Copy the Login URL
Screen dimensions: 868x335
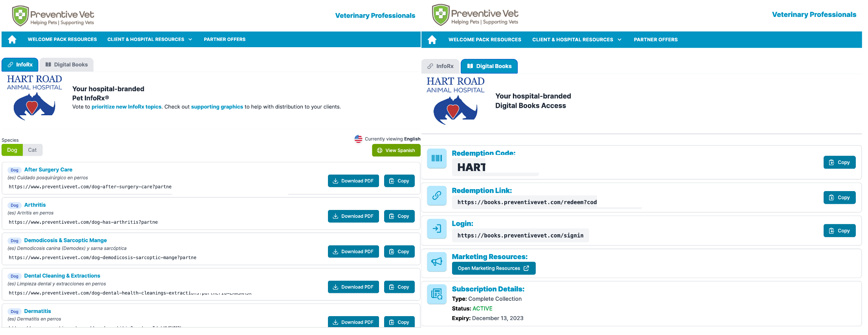(839, 231)
